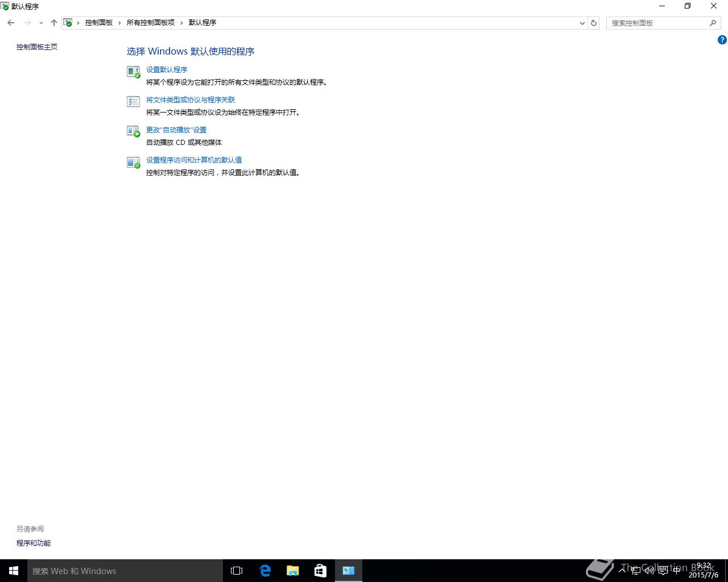Click the search magnifier icon

coord(713,23)
